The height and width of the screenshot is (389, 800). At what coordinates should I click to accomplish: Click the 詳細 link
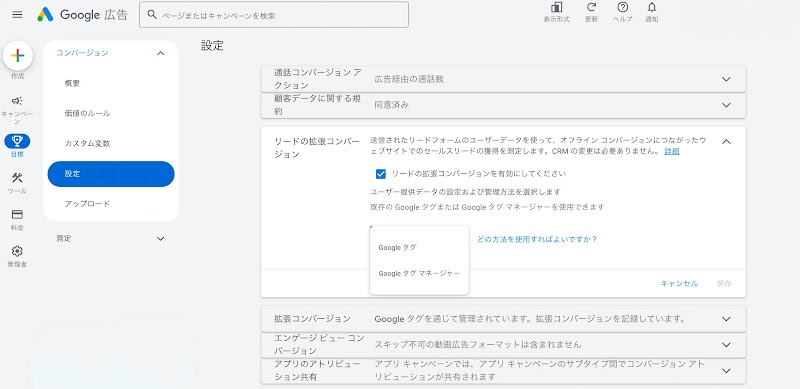pos(671,152)
